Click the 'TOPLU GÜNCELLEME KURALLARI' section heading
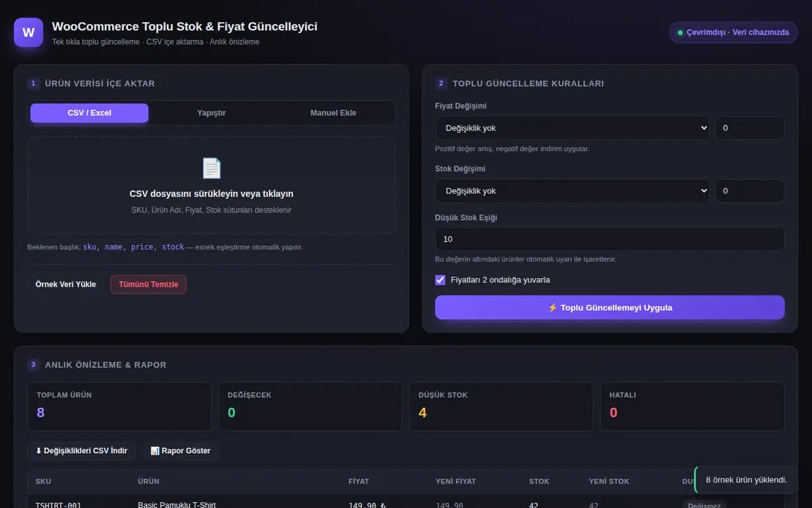812x508 pixels. [x=528, y=84]
